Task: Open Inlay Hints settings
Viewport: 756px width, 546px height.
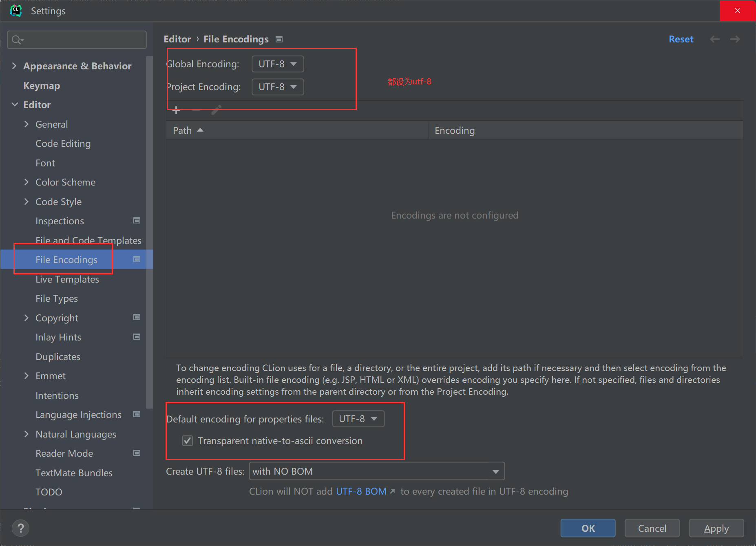Action: (58, 337)
